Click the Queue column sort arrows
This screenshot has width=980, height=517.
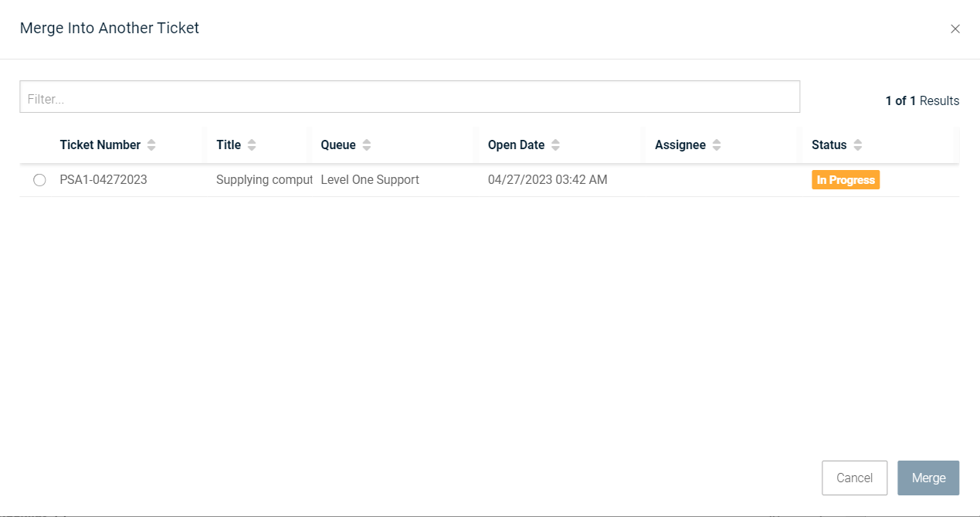pyautogui.click(x=367, y=145)
